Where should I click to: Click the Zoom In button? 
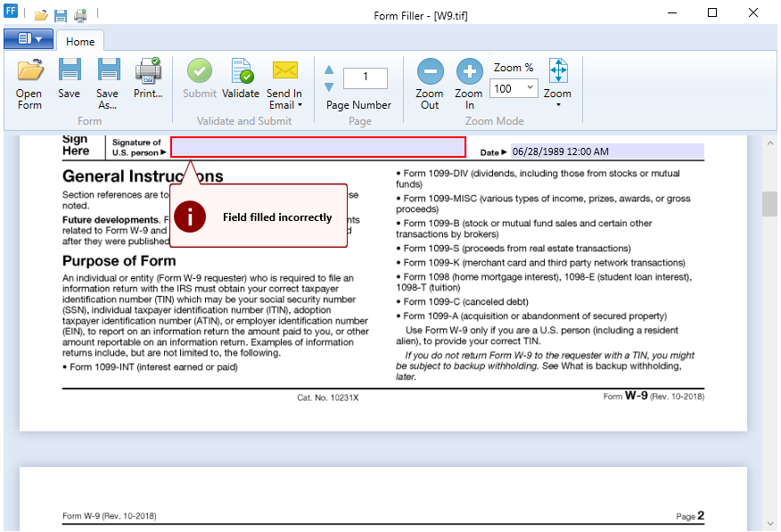click(469, 83)
